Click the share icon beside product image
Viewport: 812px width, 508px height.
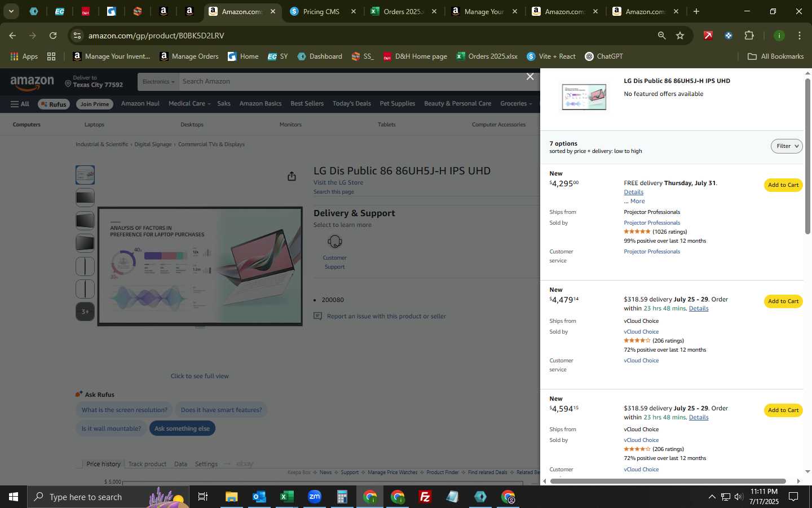[292, 177]
